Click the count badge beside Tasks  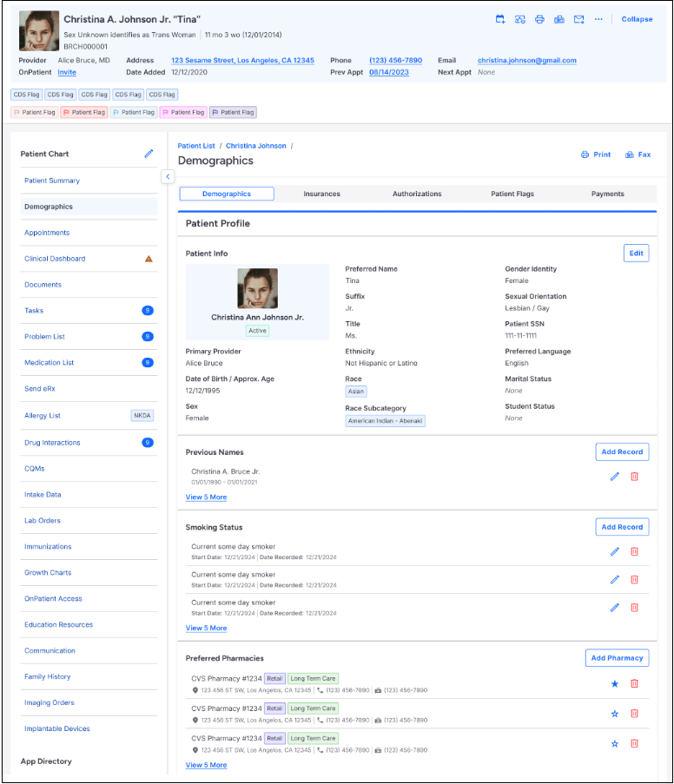pyautogui.click(x=148, y=311)
